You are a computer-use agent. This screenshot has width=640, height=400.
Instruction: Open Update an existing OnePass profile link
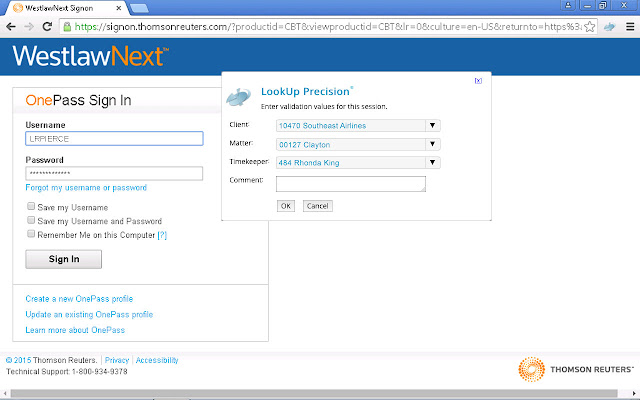click(89, 314)
